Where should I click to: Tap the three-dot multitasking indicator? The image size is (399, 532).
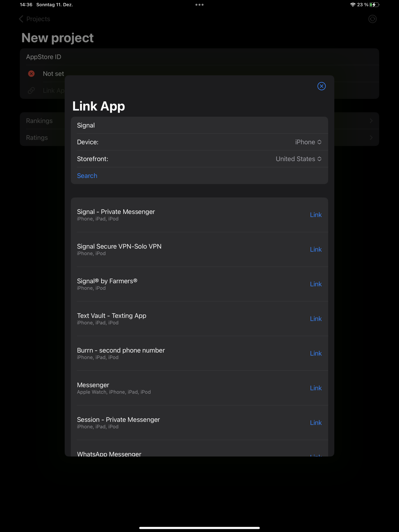(199, 5)
